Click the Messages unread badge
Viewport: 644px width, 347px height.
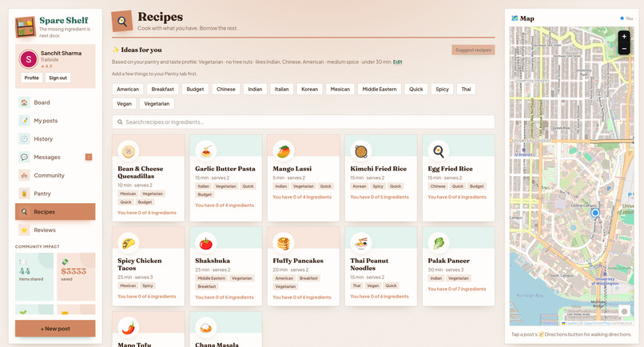(89, 157)
